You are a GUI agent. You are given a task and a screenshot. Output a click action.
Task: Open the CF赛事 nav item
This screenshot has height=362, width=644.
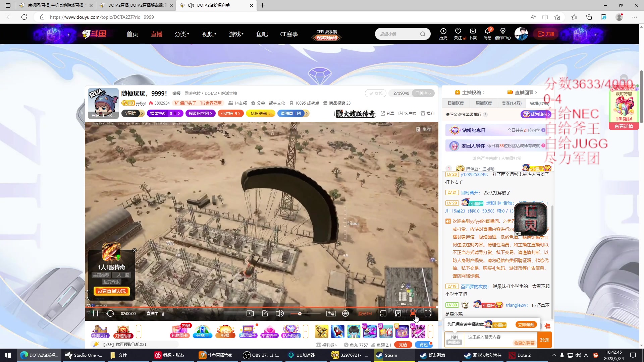point(289,34)
